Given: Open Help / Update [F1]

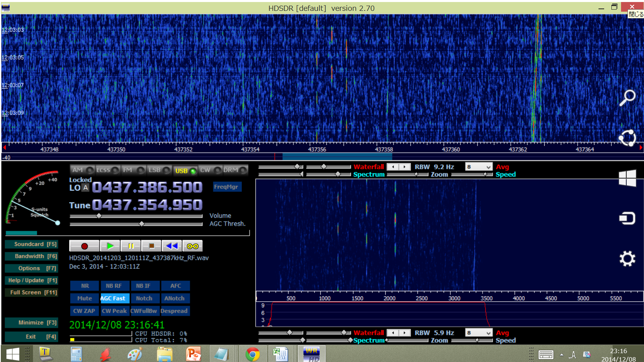Looking at the screenshot, I should coord(31,280).
